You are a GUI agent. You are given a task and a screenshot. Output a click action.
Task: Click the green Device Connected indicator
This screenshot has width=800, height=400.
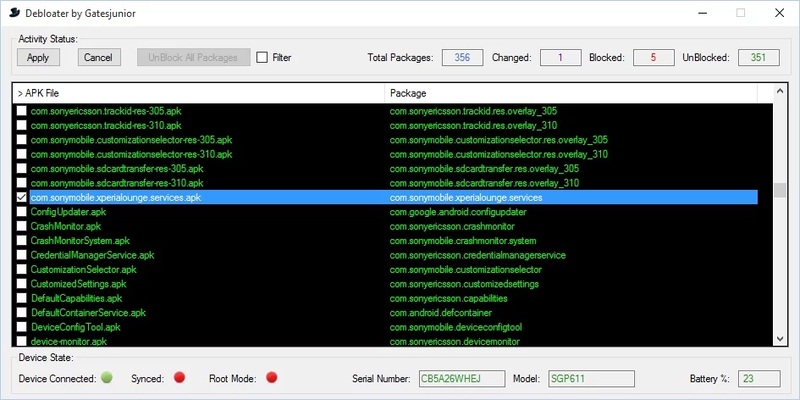tap(107, 378)
